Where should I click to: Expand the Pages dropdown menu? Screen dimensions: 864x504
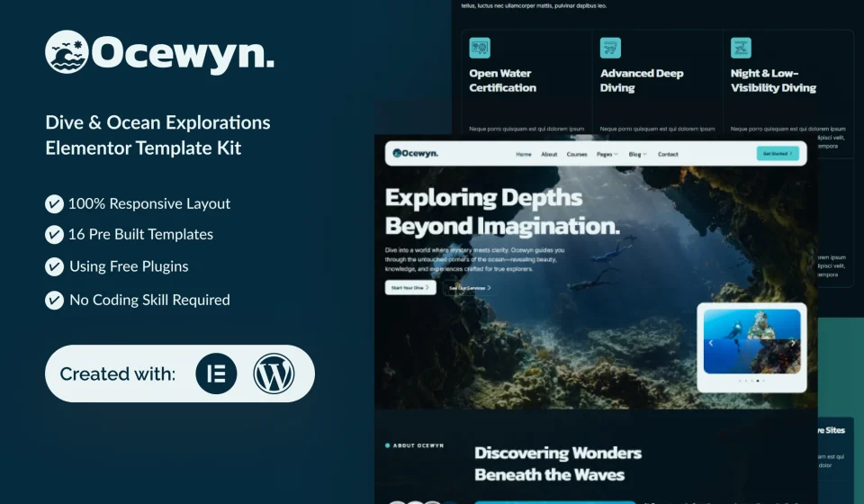(x=607, y=154)
